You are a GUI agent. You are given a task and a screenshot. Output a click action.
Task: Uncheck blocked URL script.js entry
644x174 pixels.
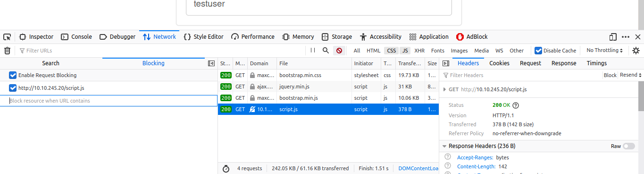pyautogui.click(x=13, y=88)
